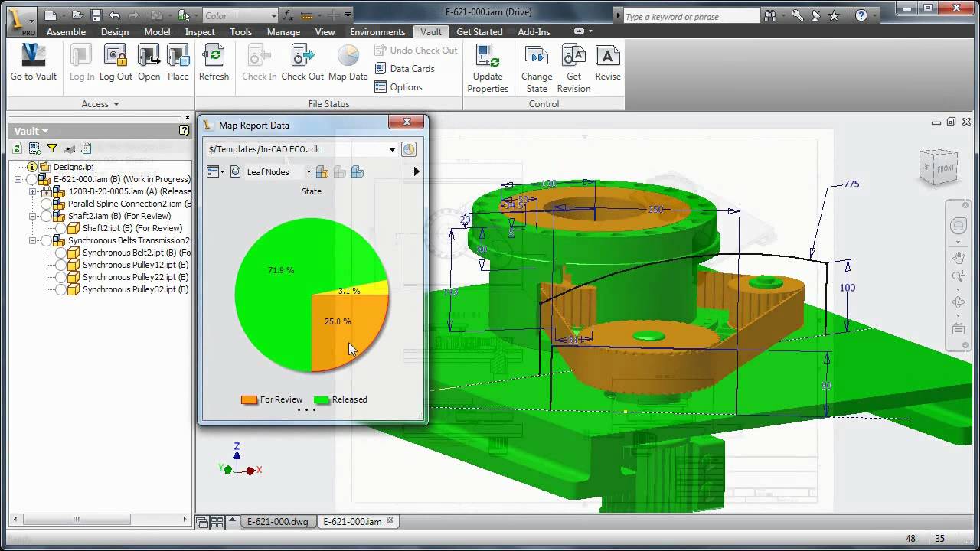Click the keyword search input field
Viewport: 980px width, 551px height.
tap(691, 15)
